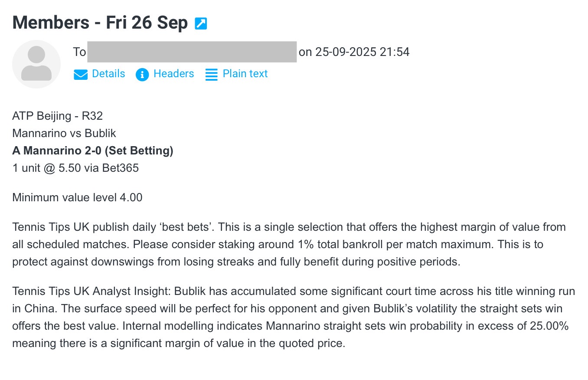The height and width of the screenshot is (380, 588).
Task: View the Headers text link
Action: coord(173,74)
